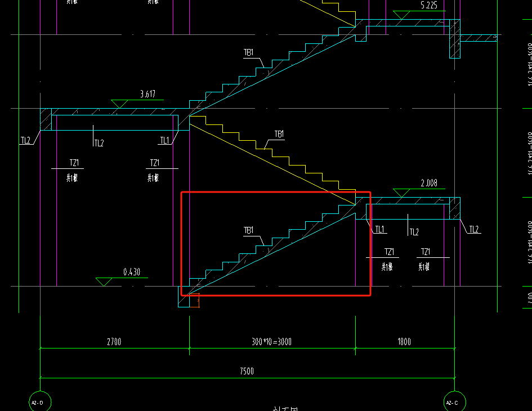Select the 5.225 elevation text

pos(429,5)
